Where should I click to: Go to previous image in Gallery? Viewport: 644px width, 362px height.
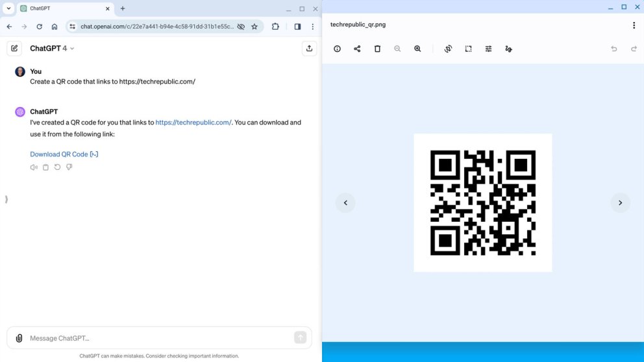345,203
